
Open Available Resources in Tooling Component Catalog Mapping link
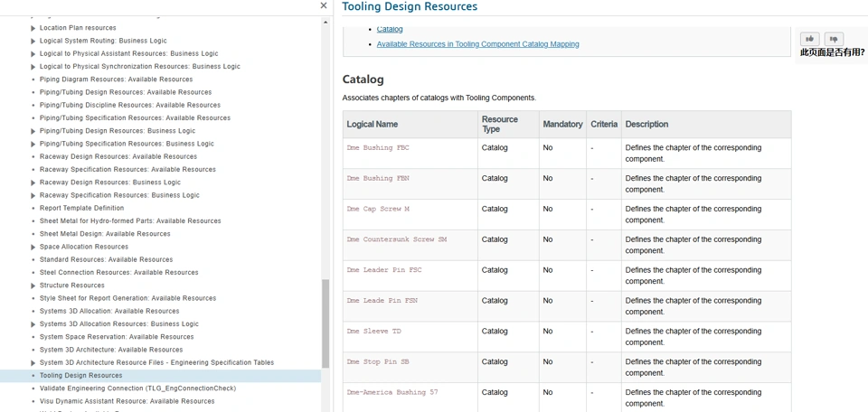click(x=477, y=43)
